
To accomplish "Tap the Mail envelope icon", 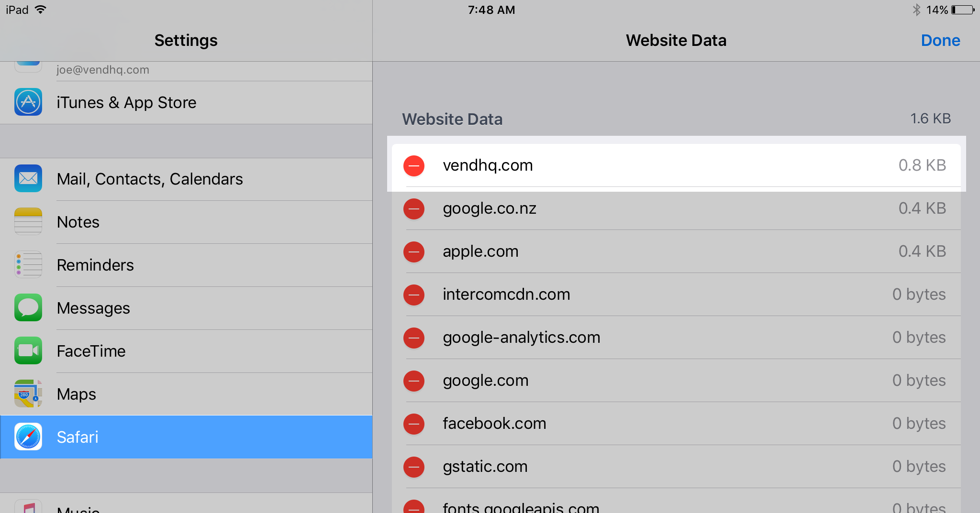I will (28, 178).
